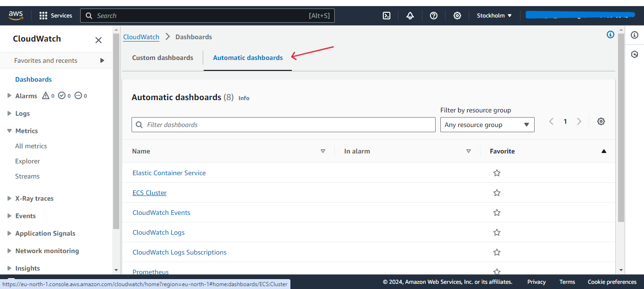644x289 pixels.
Task: Open metrics Explorer in the sidebar
Action: pyautogui.click(x=28, y=161)
